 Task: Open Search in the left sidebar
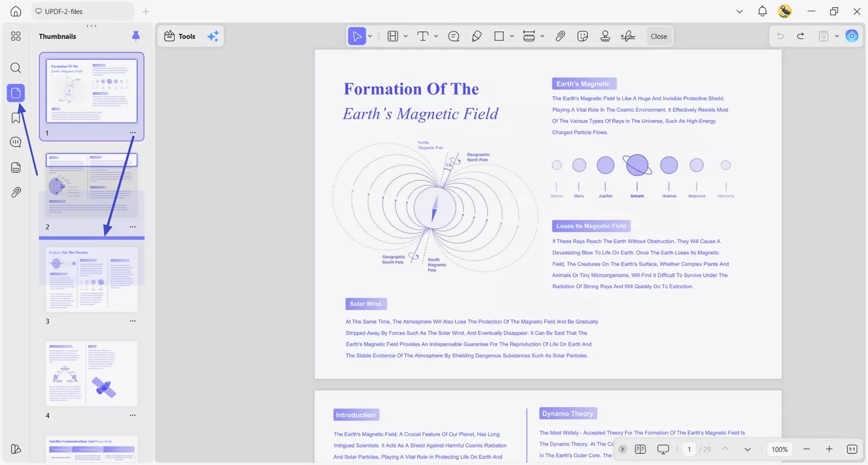[15, 67]
